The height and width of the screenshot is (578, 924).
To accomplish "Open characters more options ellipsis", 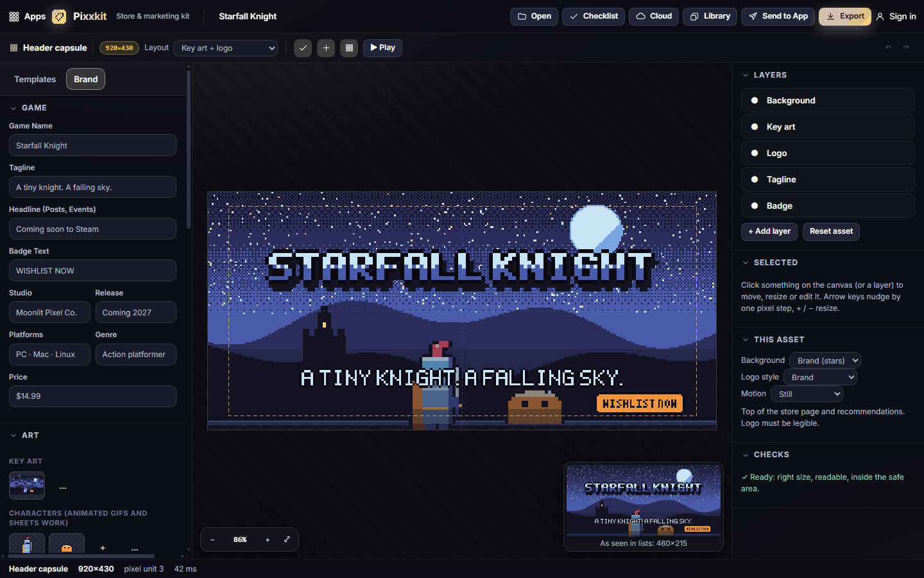I will [135, 548].
